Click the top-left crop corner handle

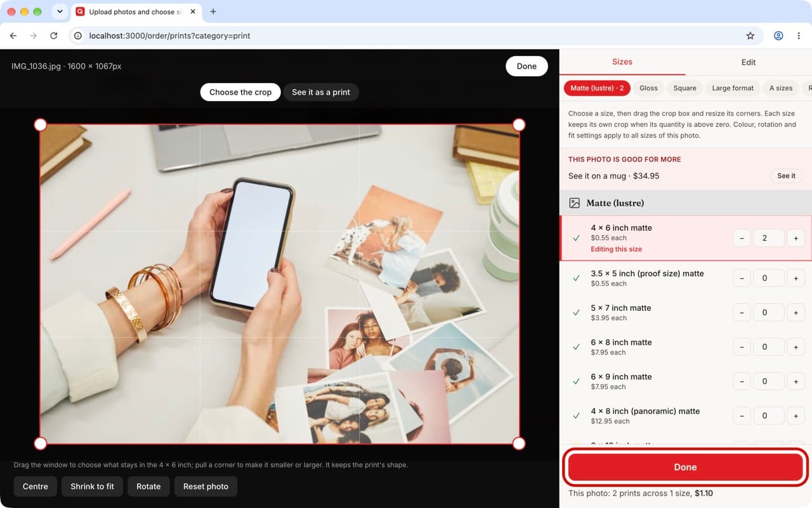tap(40, 124)
